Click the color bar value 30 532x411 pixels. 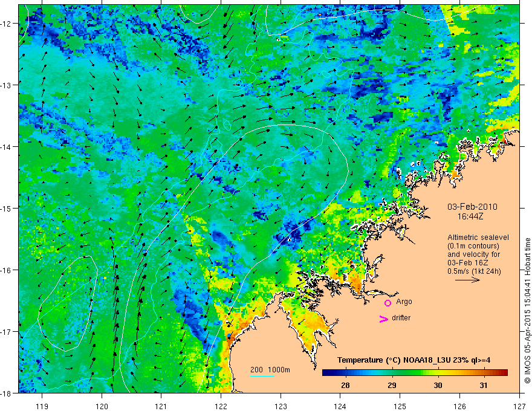coord(438,385)
